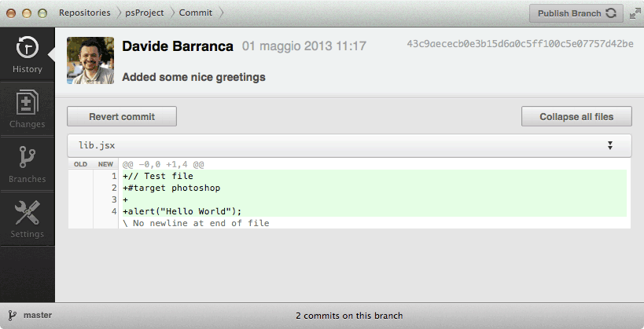The image size is (644, 329).
Task: Click the diff hunk header @@ -0,0 +1,4 @@
Action: point(164,165)
